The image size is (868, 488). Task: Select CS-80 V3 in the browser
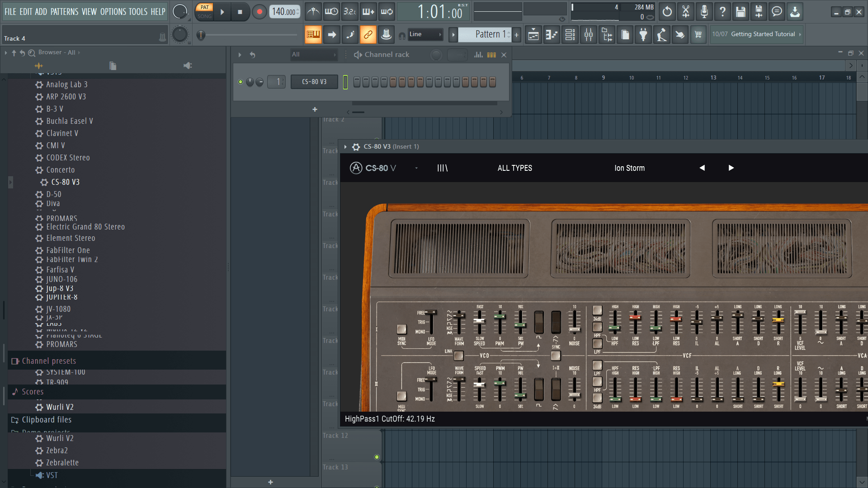click(x=66, y=182)
